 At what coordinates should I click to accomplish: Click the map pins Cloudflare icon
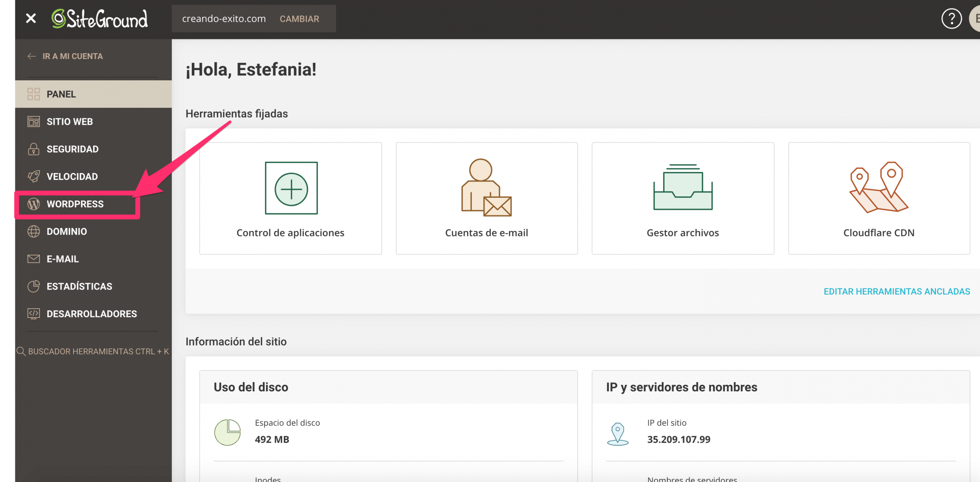tap(879, 187)
